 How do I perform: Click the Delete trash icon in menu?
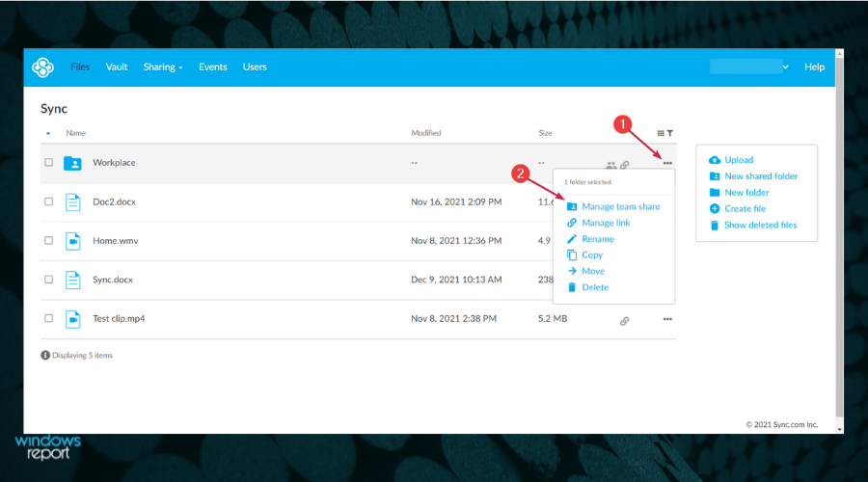[x=572, y=287]
